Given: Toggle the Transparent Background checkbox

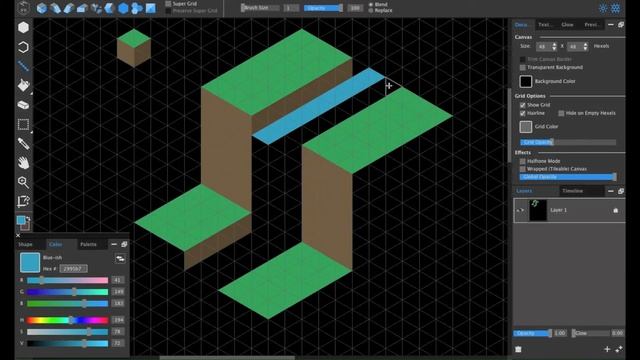Looking at the screenshot, I should click(x=522, y=67).
